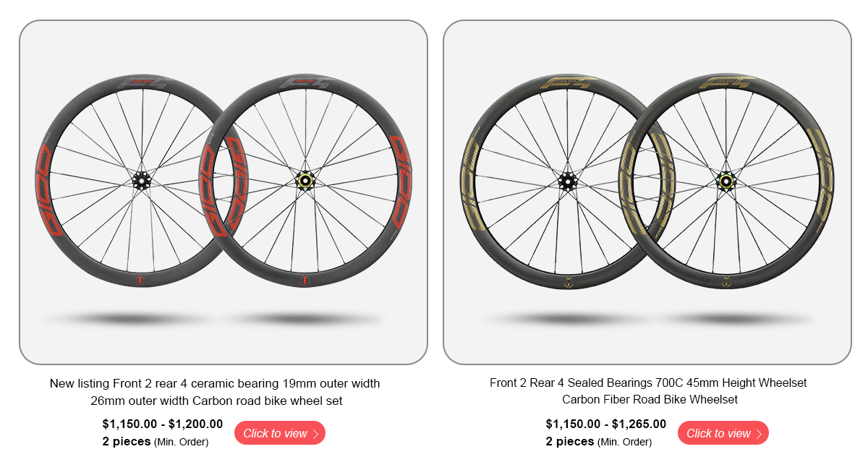Open the red carbon wheelset product image
This screenshot has width=868, height=470.
[x=224, y=192]
